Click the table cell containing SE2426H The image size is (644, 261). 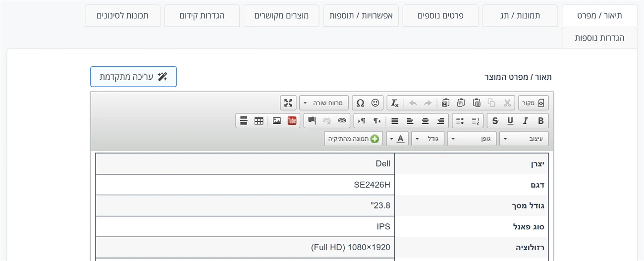pos(245,185)
